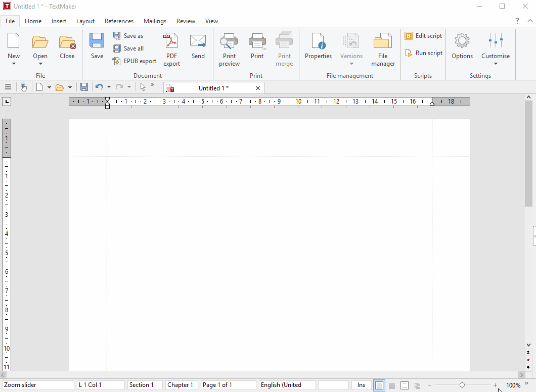
Task: Switch to the Insert ribbon tab
Action: [59, 21]
